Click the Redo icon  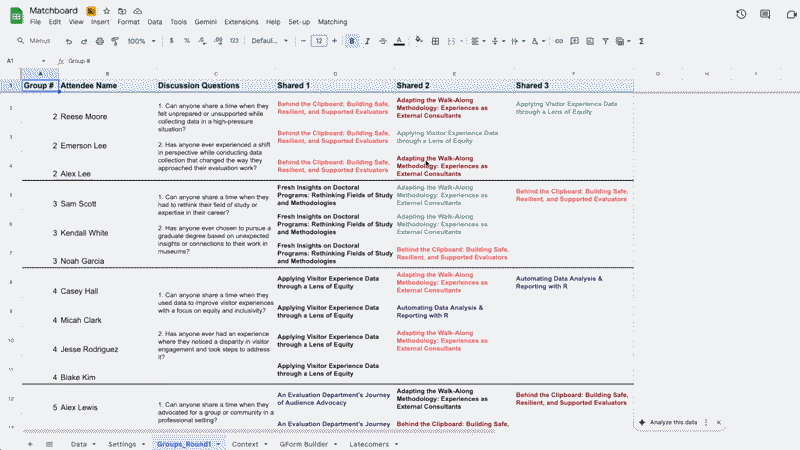84,41
